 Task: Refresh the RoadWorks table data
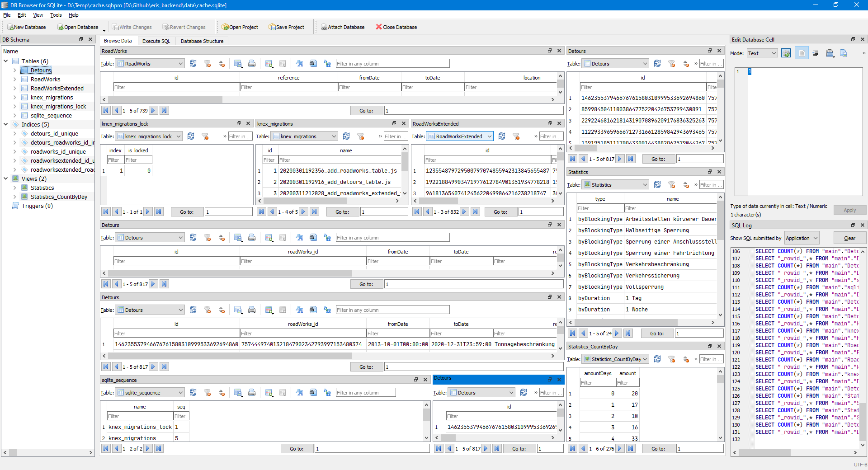193,63
